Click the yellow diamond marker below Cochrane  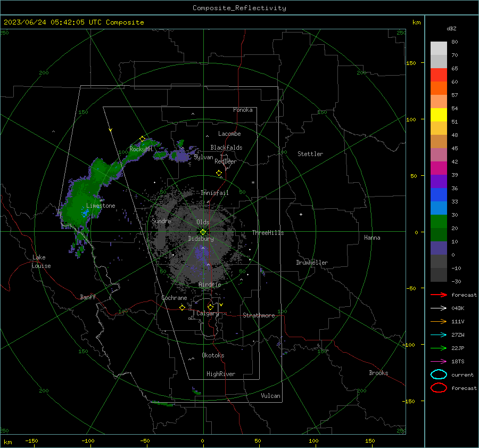(x=183, y=307)
